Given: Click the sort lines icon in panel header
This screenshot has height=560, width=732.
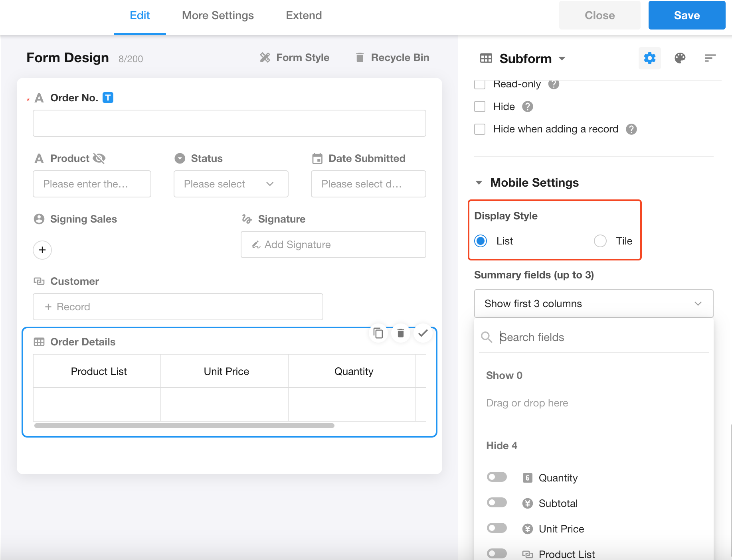Looking at the screenshot, I should (710, 58).
